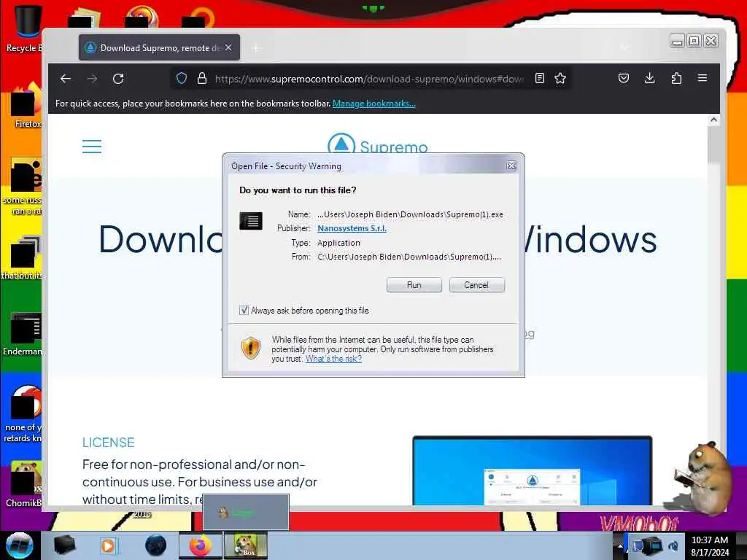The image size is (747, 560).
Task: Open the 'What's the risk?' link
Action: [x=333, y=359]
